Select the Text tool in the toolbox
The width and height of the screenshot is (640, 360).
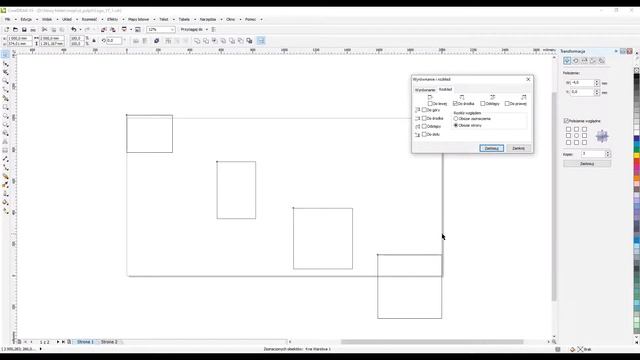(x=5, y=142)
